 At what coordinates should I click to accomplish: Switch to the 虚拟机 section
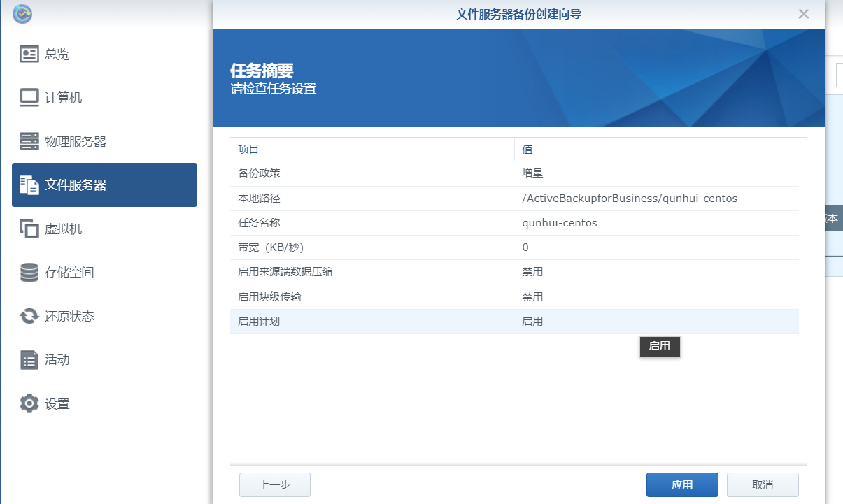tap(104, 229)
